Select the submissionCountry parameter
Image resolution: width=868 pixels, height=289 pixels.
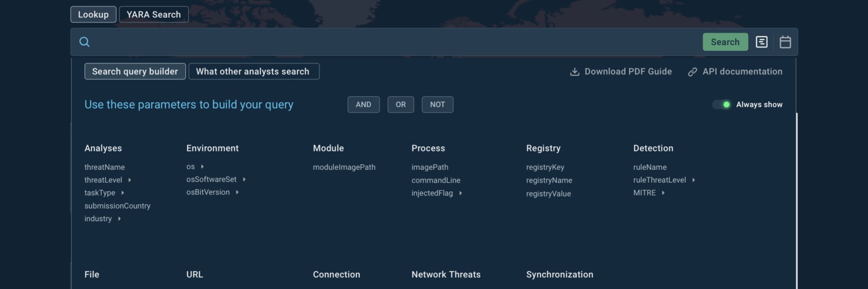(117, 206)
